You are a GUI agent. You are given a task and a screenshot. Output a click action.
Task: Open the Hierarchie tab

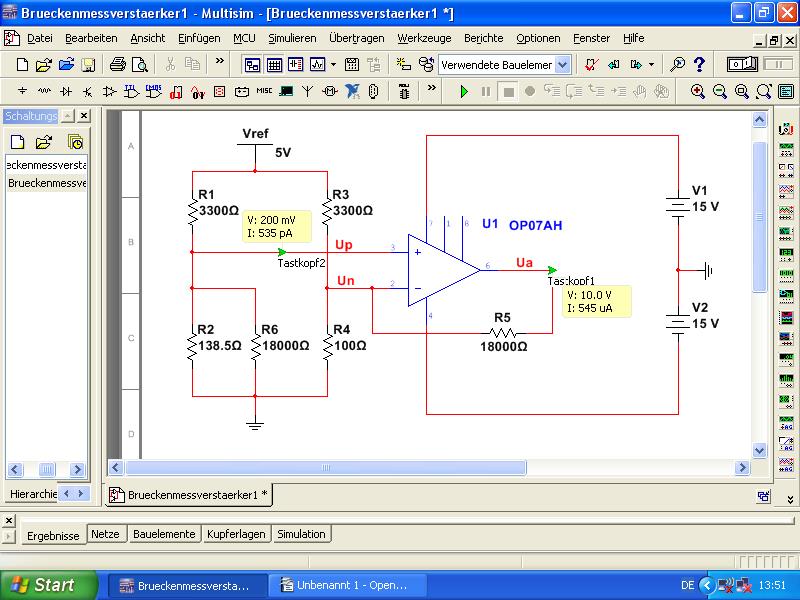[33, 494]
